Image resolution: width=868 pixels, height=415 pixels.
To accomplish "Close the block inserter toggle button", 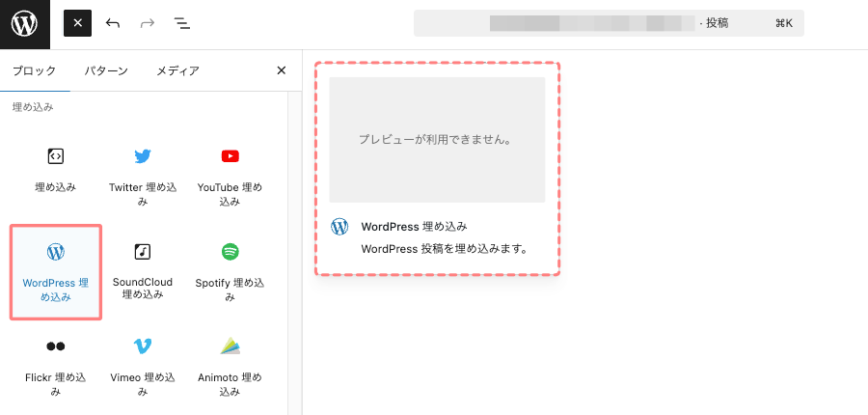I will click(77, 23).
